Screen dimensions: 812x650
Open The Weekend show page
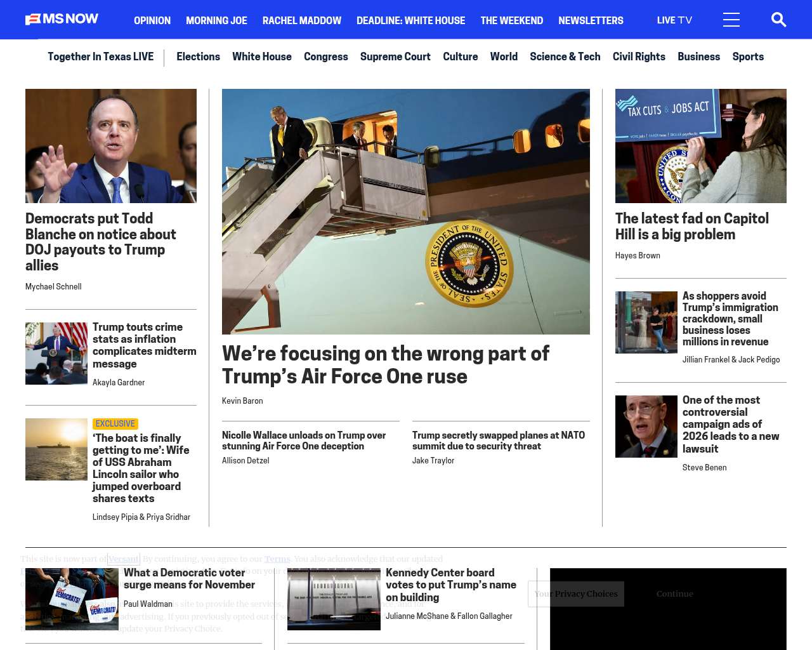tap(511, 20)
